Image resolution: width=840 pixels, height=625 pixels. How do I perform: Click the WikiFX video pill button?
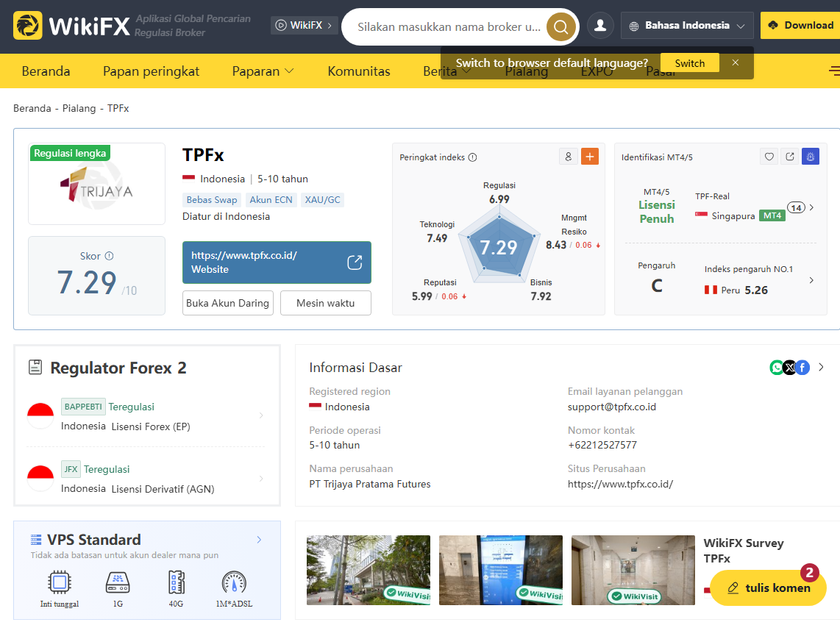304,25
